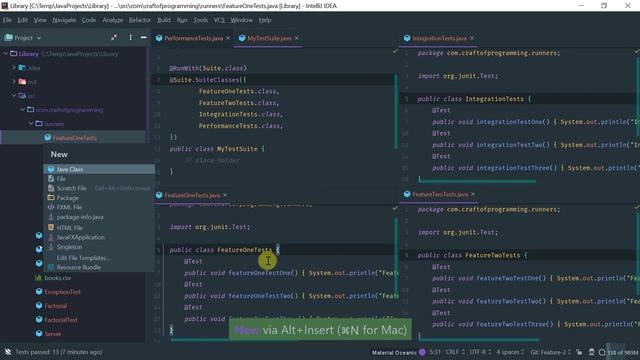Select Server class in project tree
The height and width of the screenshot is (360, 640).
coord(52,333)
